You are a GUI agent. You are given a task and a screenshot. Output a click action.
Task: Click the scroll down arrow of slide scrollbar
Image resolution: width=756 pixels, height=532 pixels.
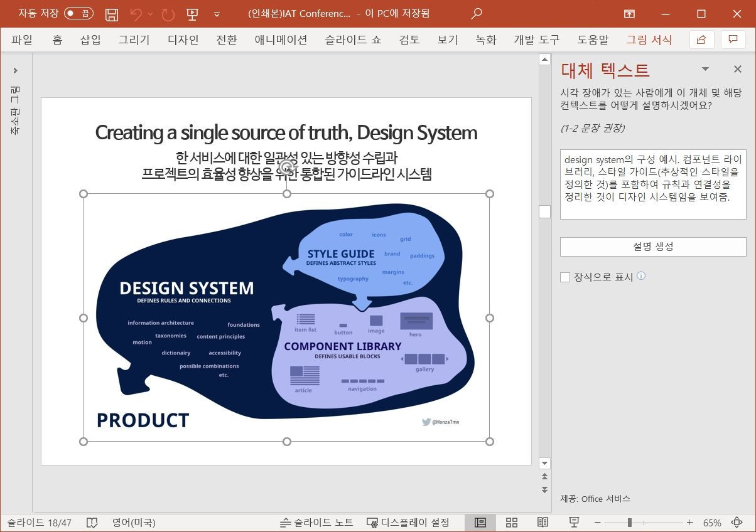(x=544, y=463)
